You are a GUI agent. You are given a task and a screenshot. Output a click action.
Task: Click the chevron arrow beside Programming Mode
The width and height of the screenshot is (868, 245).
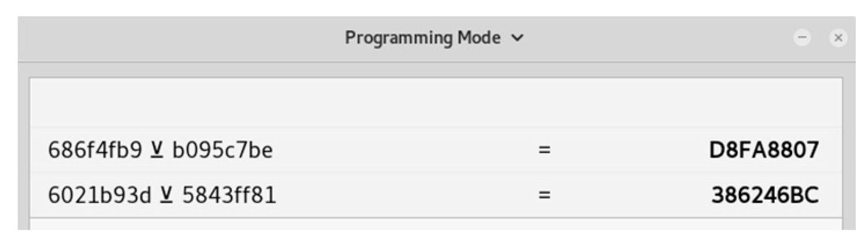518,39
